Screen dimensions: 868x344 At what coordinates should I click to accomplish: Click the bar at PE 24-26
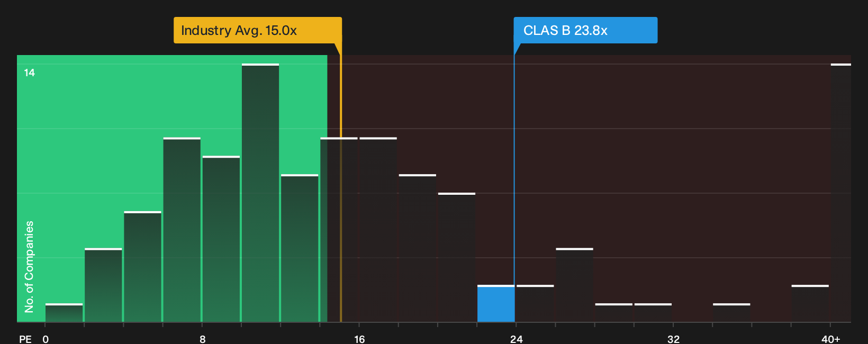tap(535, 303)
